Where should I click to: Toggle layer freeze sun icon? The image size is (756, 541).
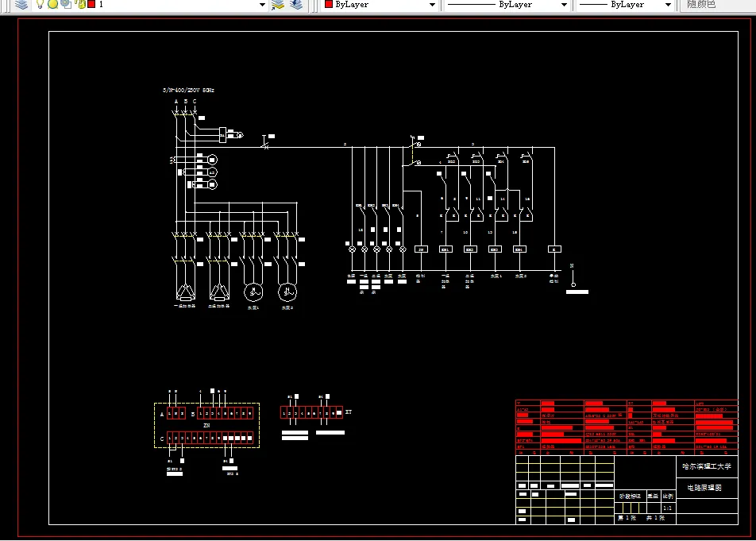[x=52, y=5]
